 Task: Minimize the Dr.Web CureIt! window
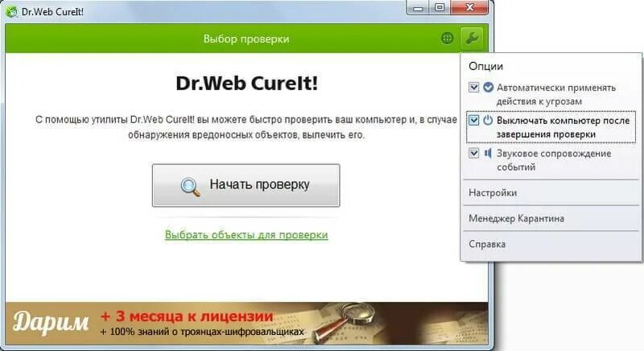[x=418, y=8]
